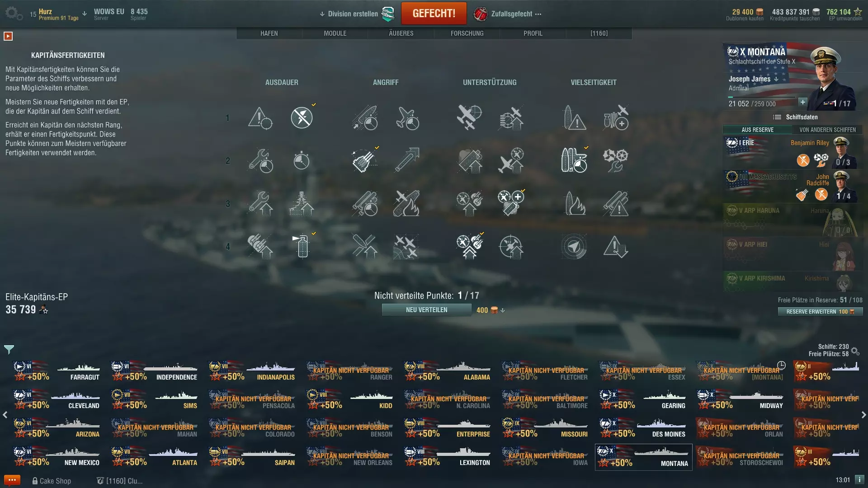Open the carousel settings gear near Freie Plätze
Screen dimensions: 868x488
[855, 351]
